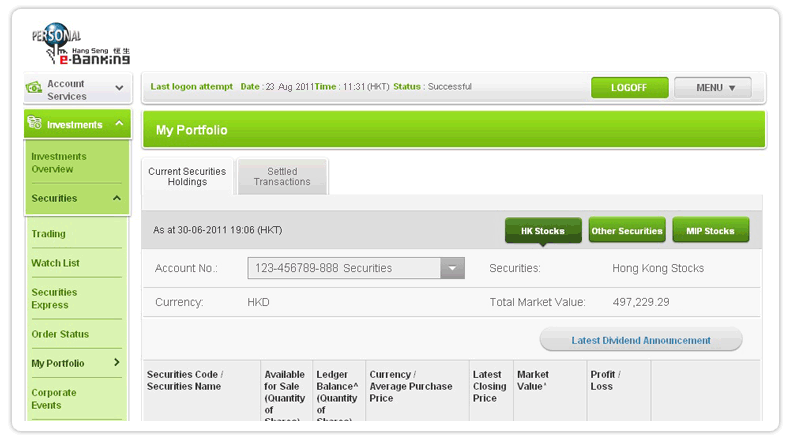Click the My Portfolio arrow icon
Image resolution: width=790 pixels, height=436 pixels.
point(116,363)
